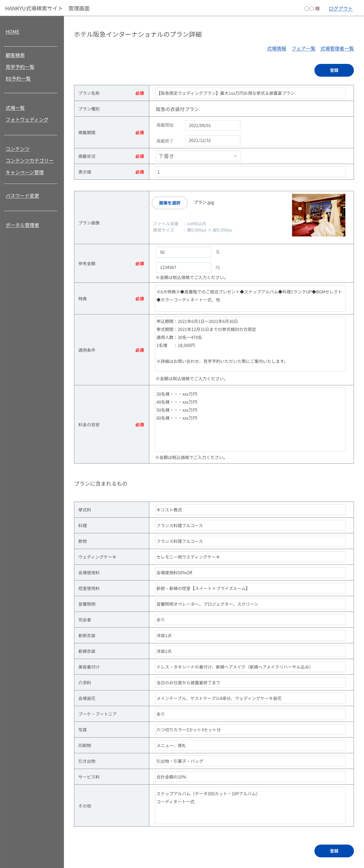This screenshot has height=868, width=364.
Task: Open the フェア一覧 link
Action: [x=303, y=48]
